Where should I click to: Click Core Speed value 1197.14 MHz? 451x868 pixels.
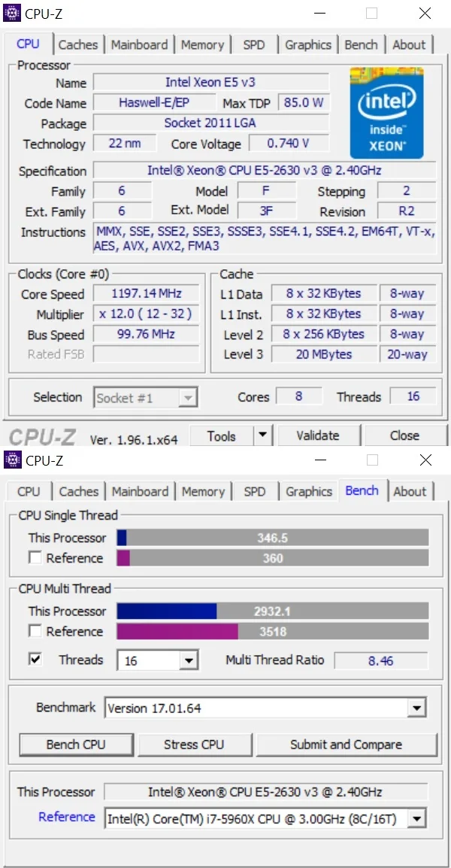click(x=146, y=293)
